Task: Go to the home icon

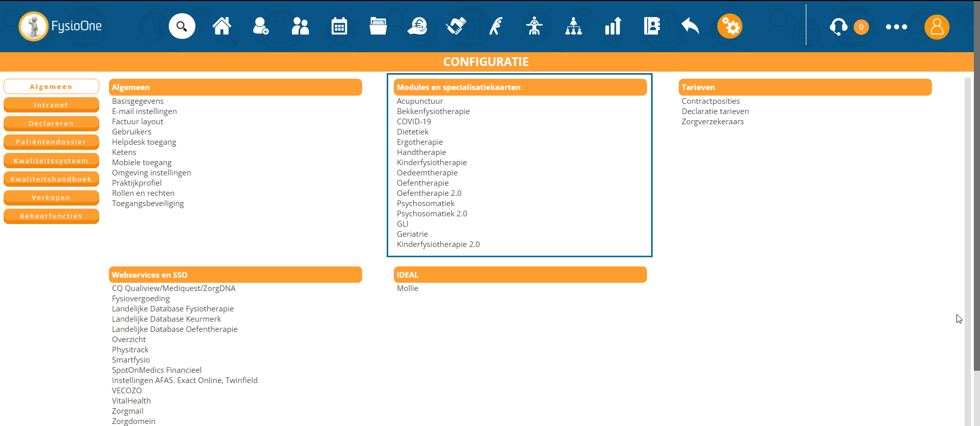Action: coord(221,26)
